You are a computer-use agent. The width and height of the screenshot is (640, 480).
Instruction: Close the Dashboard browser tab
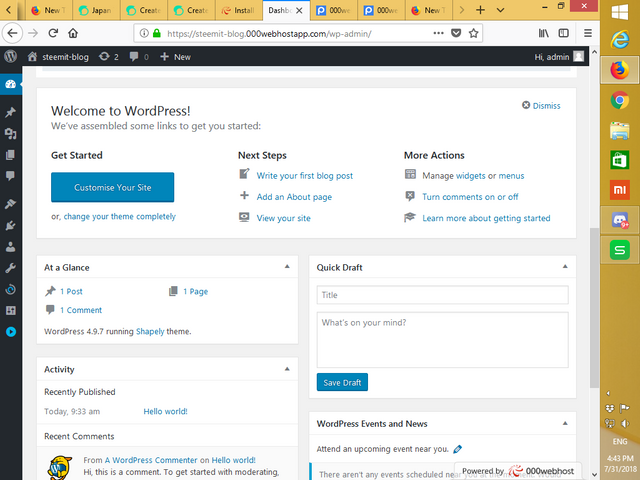point(299,10)
